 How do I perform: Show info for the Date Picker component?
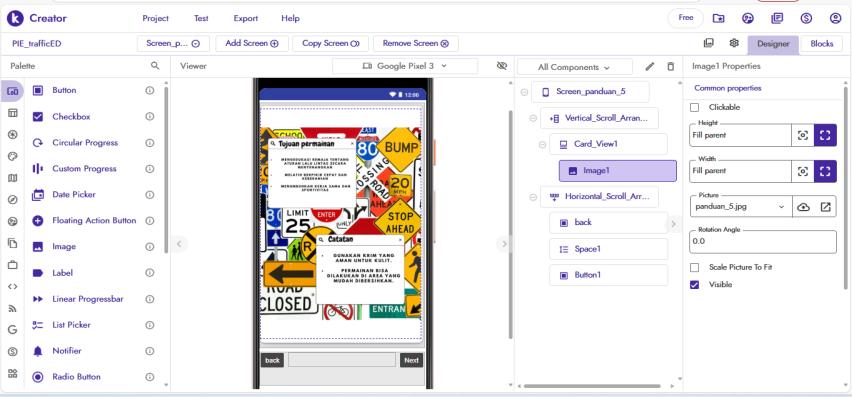tap(149, 194)
